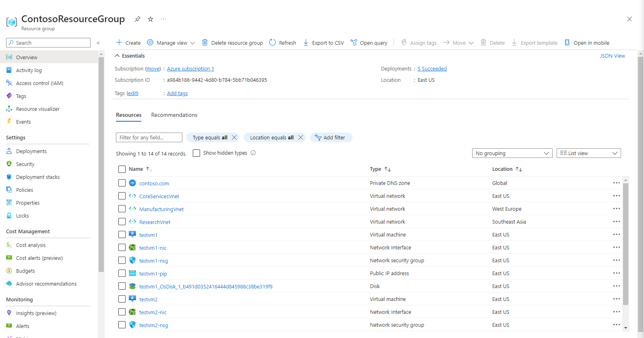Open the 5 Succeeded deployments link
The width and height of the screenshot is (644, 338).
coord(432,69)
